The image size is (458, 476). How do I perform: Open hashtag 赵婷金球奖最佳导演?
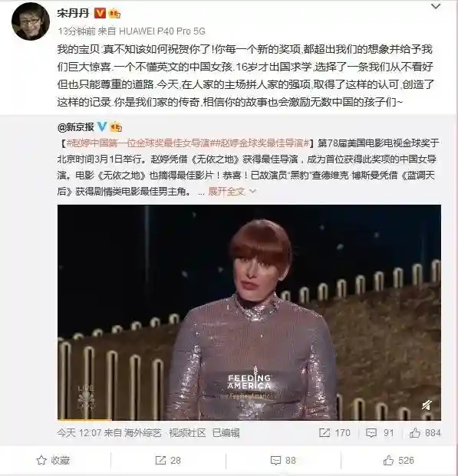259,143
